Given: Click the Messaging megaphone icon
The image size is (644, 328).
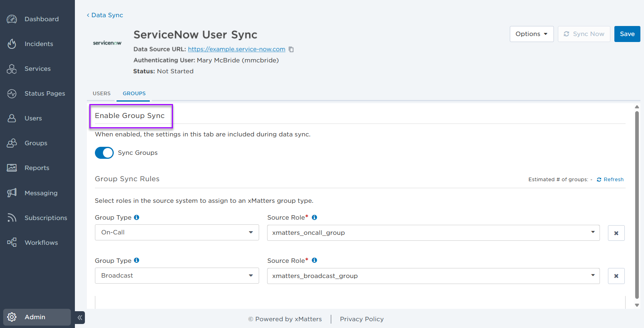Looking at the screenshot, I should click(12, 193).
